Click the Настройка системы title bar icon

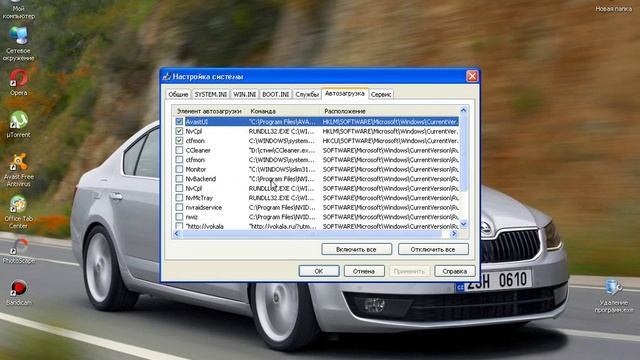click(x=167, y=76)
